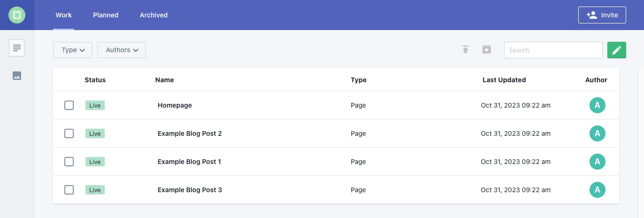This screenshot has height=218, width=644.
Task: Open the content documents sidebar icon
Action: click(x=17, y=48)
